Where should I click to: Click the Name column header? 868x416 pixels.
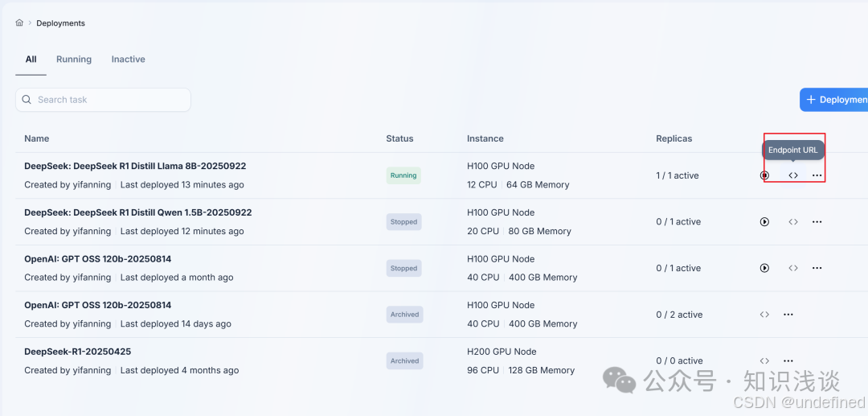36,138
